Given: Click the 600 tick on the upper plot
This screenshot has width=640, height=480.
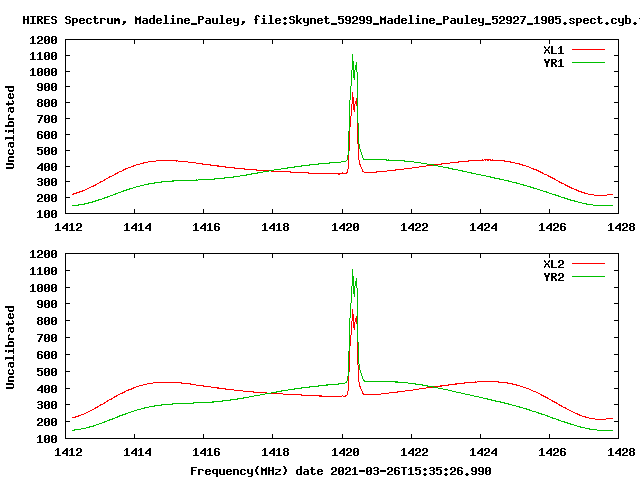Looking at the screenshot, I should (47, 135).
